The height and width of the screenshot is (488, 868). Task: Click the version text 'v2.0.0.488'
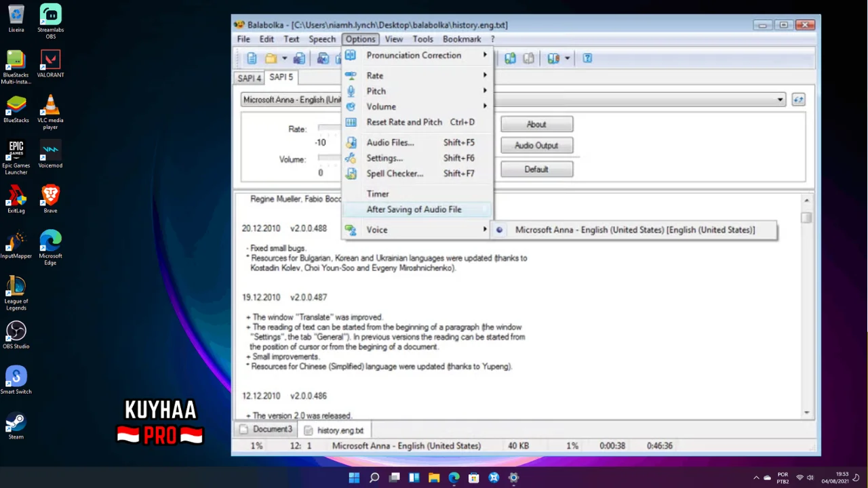(x=309, y=228)
